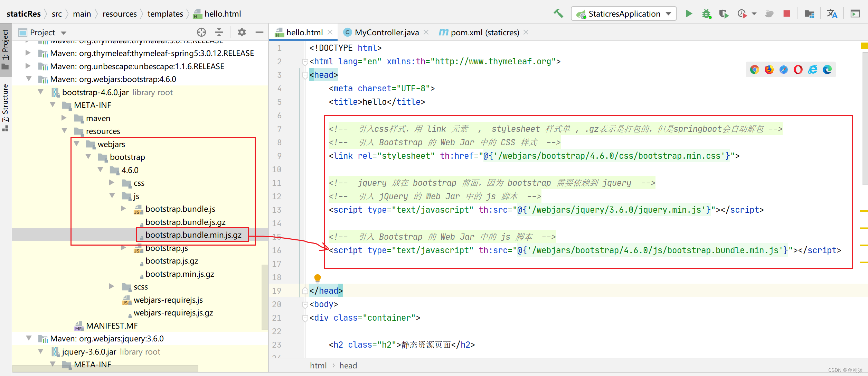Click the yellow inspection indicator at editor top
Viewport: 868px width, 376px height.
point(864,46)
